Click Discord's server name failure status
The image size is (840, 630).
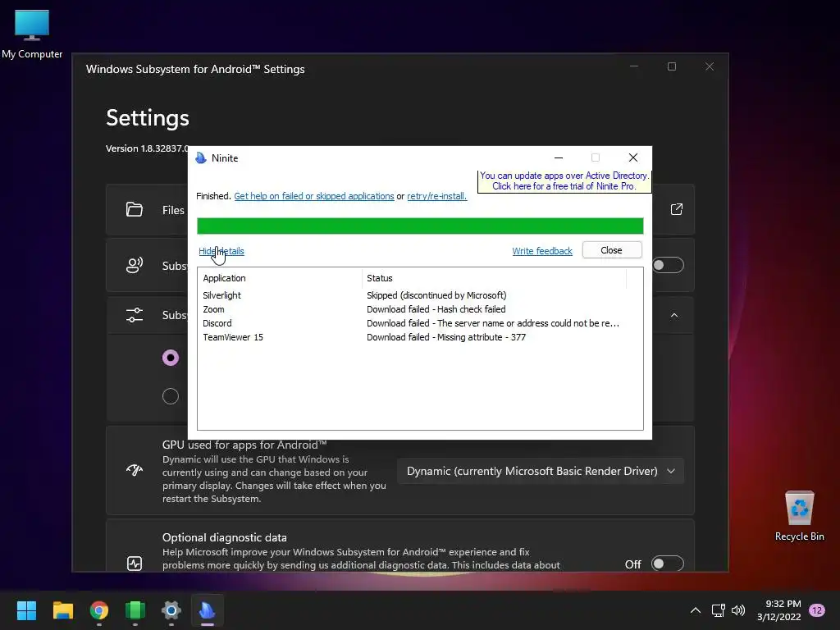(493, 323)
